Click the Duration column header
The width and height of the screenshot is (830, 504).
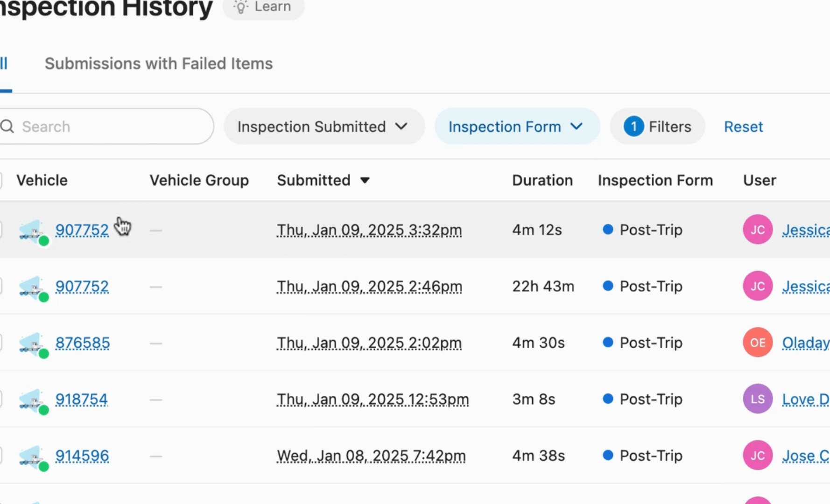click(x=542, y=181)
